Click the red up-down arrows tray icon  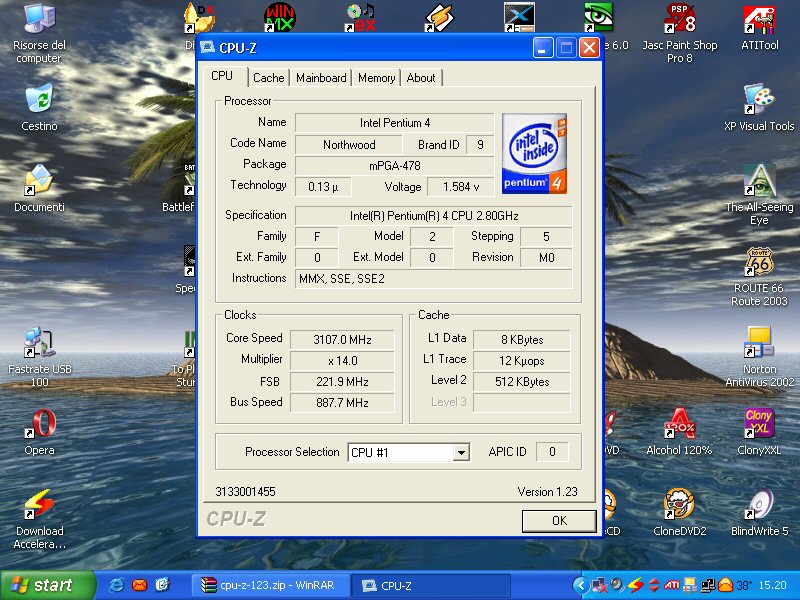click(x=654, y=585)
